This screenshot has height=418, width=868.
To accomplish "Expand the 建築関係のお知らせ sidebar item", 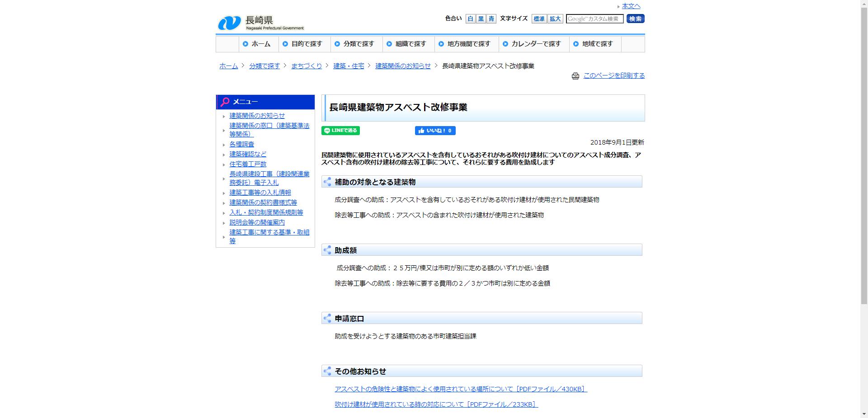I will pyautogui.click(x=257, y=116).
